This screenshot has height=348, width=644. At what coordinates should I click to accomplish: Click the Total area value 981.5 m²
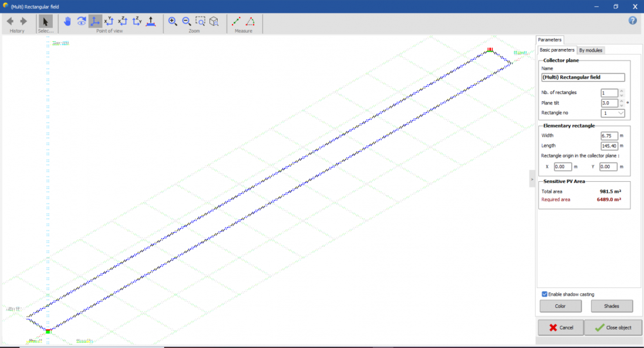click(611, 191)
